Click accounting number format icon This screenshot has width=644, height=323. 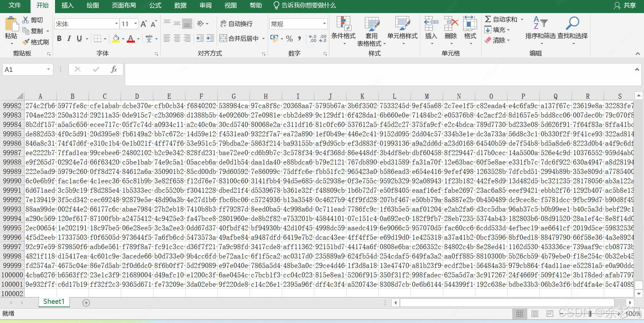pyautogui.click(x=274, y=39)
